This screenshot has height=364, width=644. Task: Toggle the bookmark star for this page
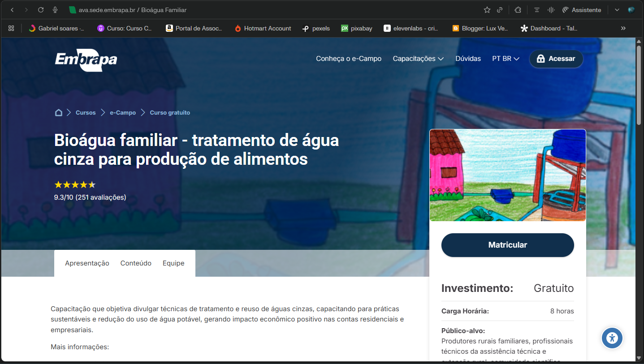[487, 9]
